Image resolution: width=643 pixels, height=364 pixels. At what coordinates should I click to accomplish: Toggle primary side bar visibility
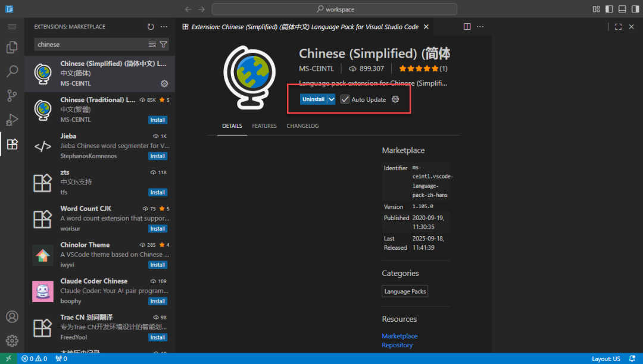point(610,9)
